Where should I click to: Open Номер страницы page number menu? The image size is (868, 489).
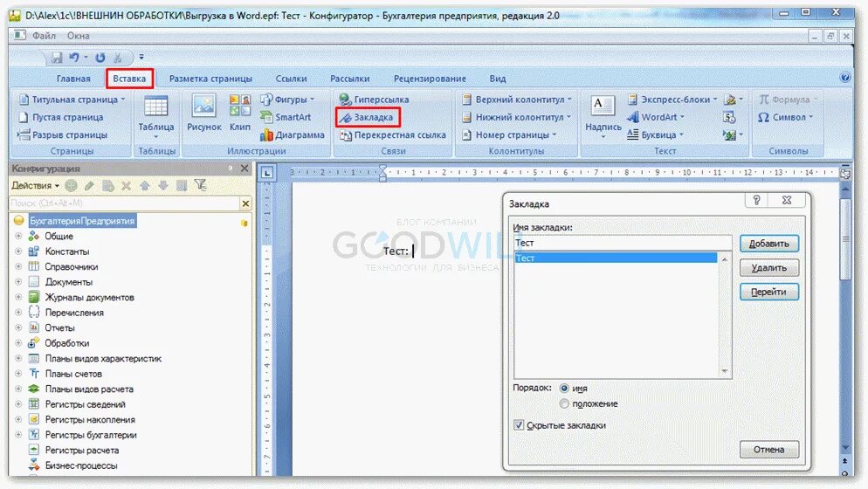pyautogui.click(x=509, y=135)
